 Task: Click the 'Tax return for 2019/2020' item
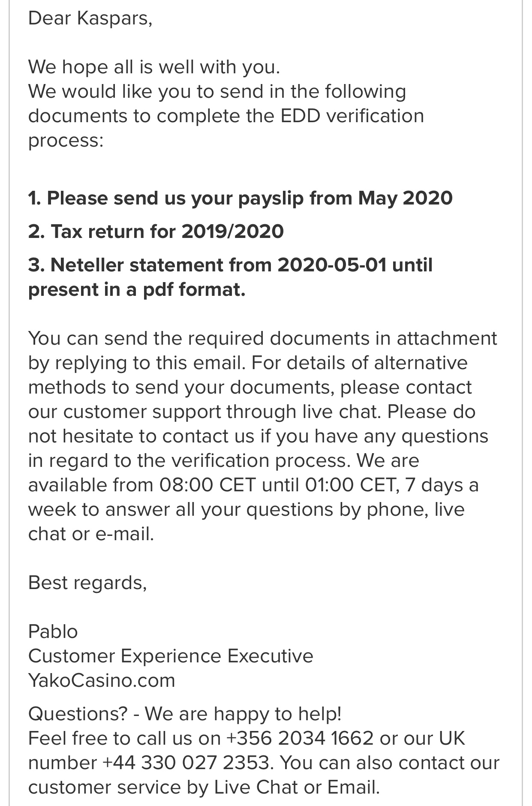[x=156, y=232]
